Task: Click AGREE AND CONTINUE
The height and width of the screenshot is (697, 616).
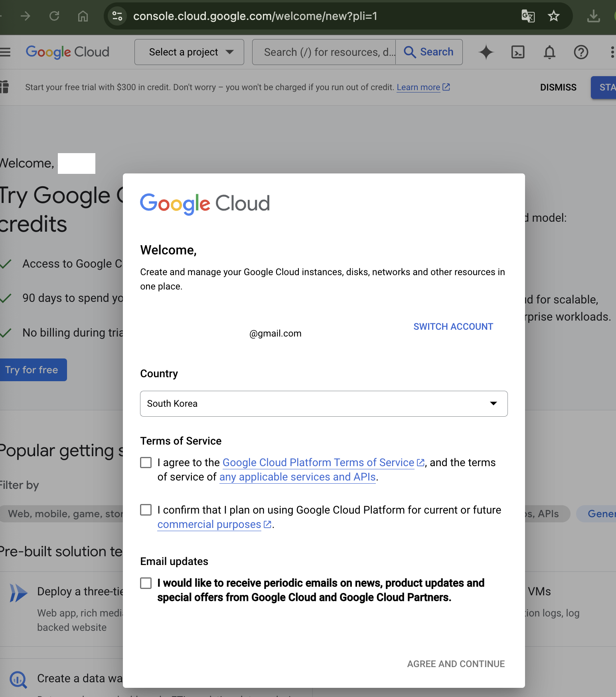Action: pos(456,664)
